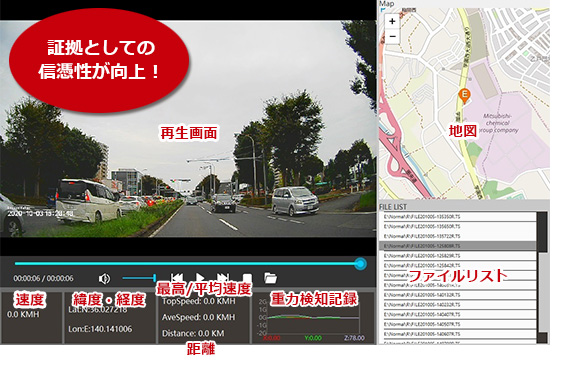The image size is (580, 388).
Task: Click the file list scrollbar thumb
Action: pyautogui.click(x=542, y=232)
